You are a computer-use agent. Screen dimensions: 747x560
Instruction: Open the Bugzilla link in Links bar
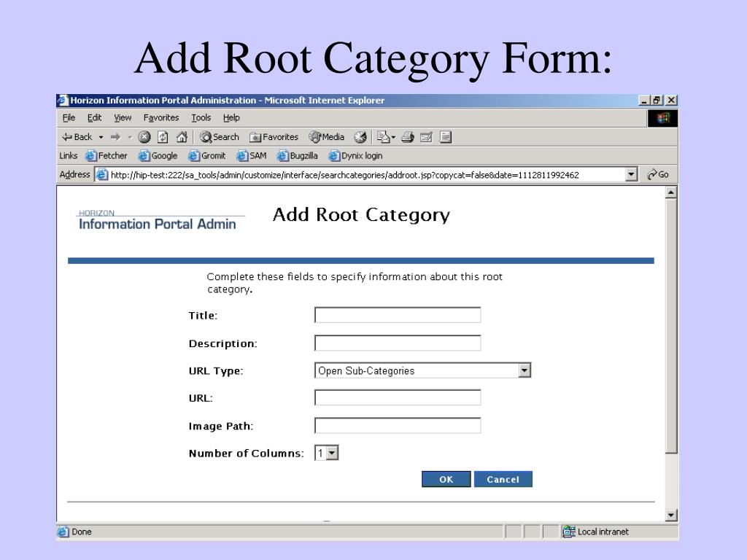[x=298, y=156]
